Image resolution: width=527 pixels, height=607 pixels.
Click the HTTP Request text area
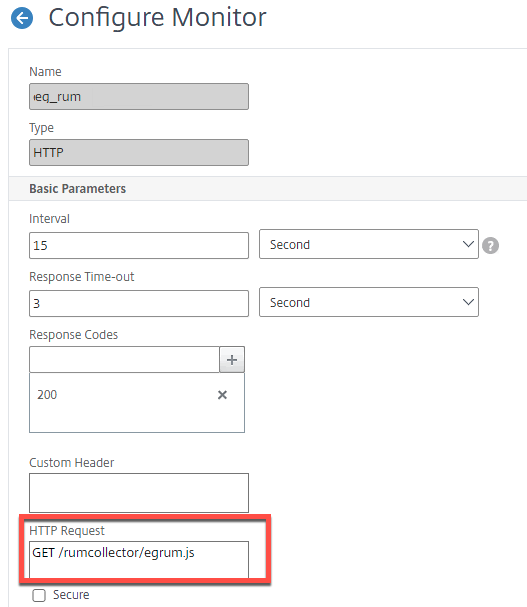click(x=139, y=560)
